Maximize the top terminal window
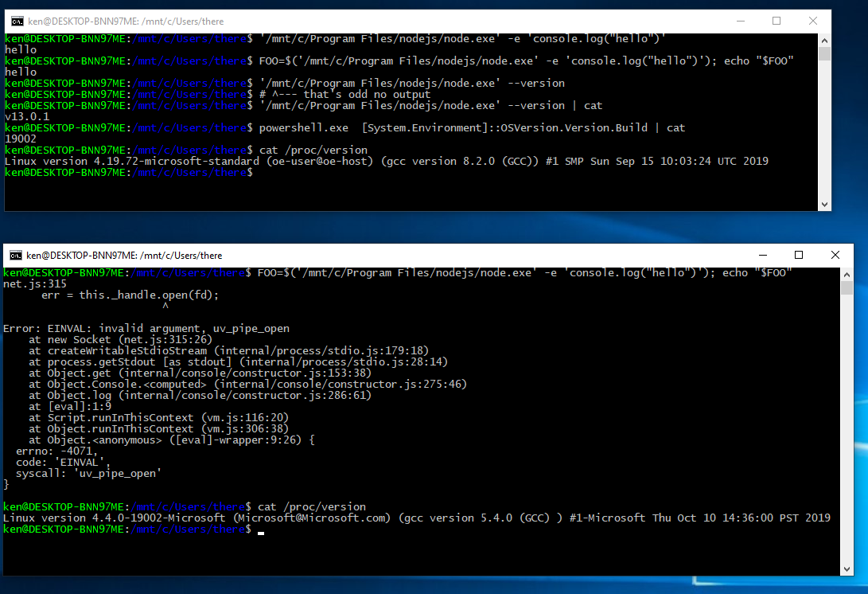This screenshot has height=594, width=868. coord(776,21)
